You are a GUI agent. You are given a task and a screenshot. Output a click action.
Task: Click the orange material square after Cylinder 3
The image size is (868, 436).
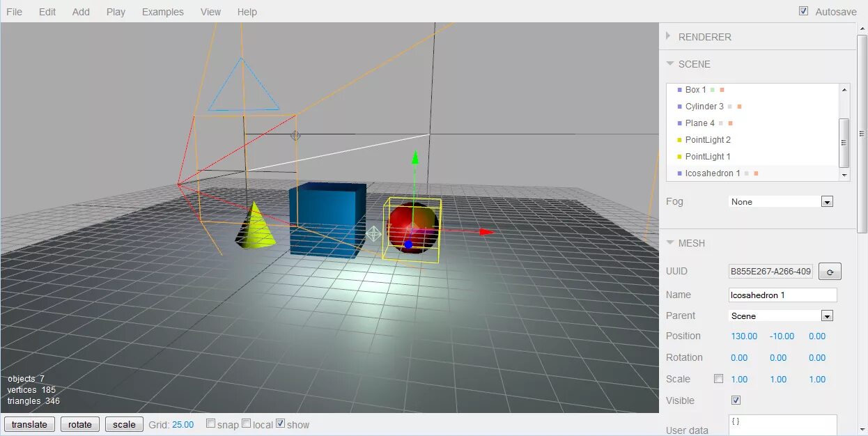pos(740,107)
